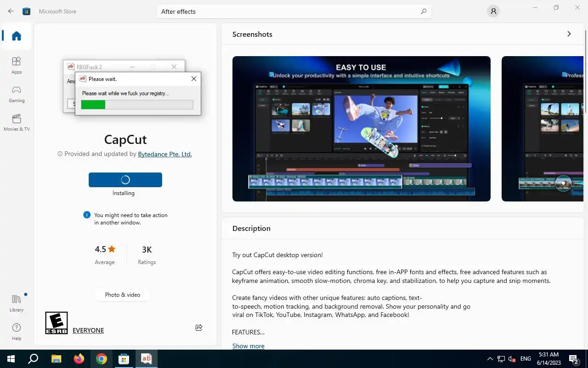The width and height of the screenshot is (588, 368).
Task: Expand Screenshots with the right chevron
Action: pyautogui.click(x=569, y=34)
